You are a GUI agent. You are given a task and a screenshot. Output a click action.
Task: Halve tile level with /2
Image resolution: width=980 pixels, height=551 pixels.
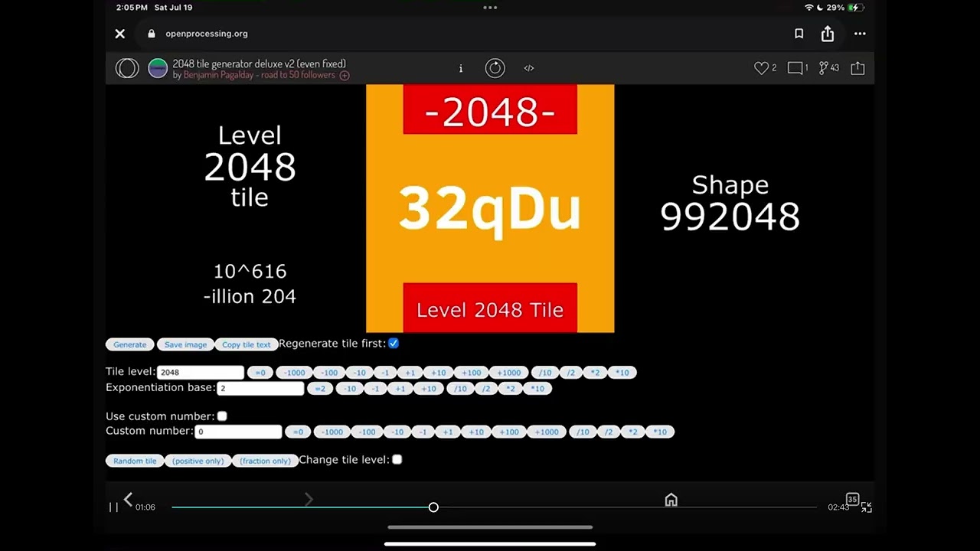point(570,373)
